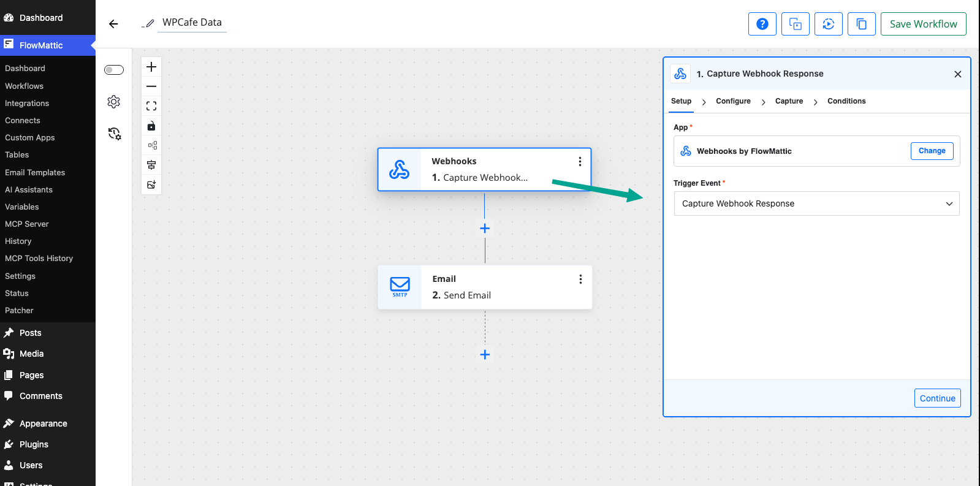Click the vertical align layout icon
The height and width of the screenshot is (486, 980).
coord(151,165)
